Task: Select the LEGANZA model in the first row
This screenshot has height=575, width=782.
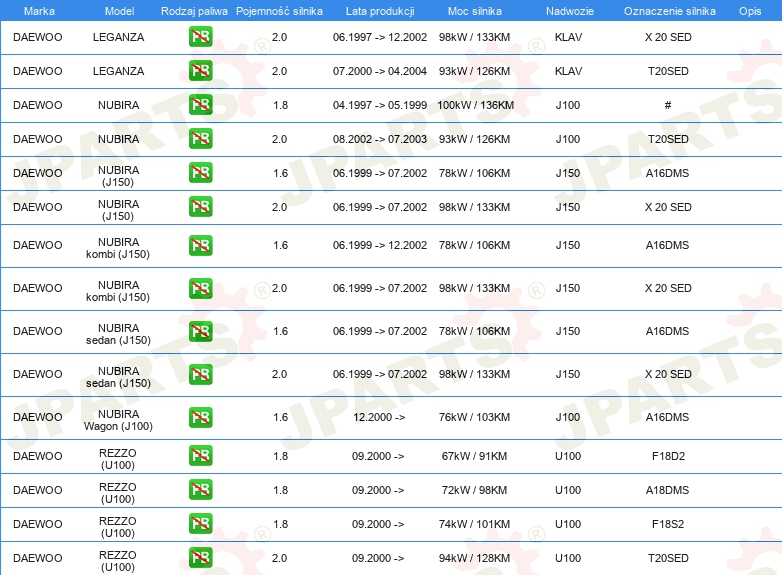Action: tap(118, 37)
